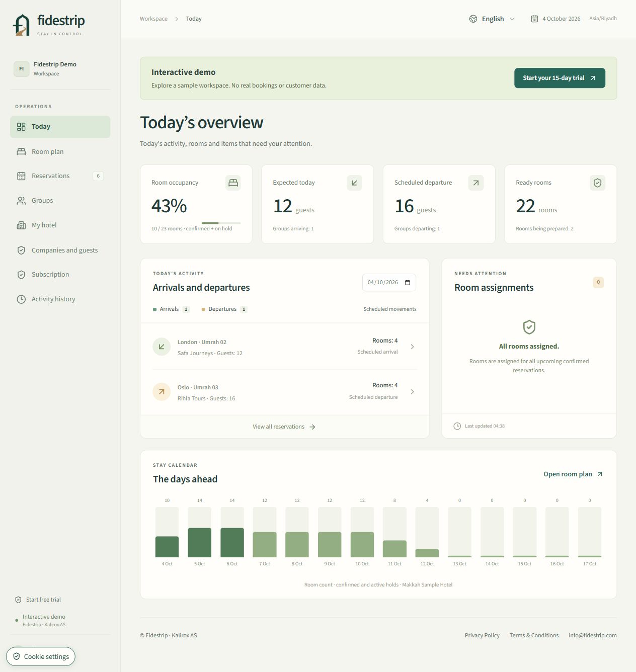Click the shield icon in Ready rooms card
The height and width of the screenshot is (672, 636).
(x=597, y=183)
